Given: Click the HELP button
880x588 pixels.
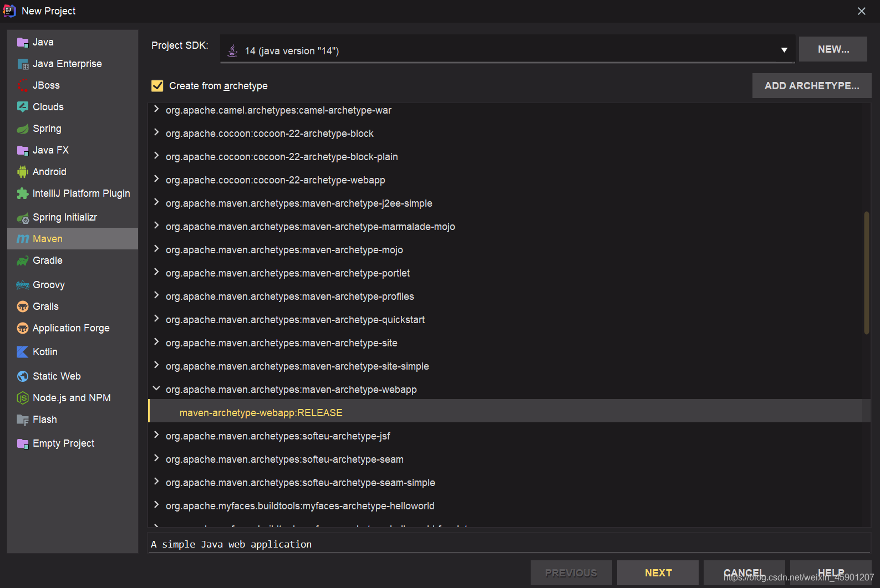Looking at the screenshot, I should pyautogui.click(x=831, y=573).
